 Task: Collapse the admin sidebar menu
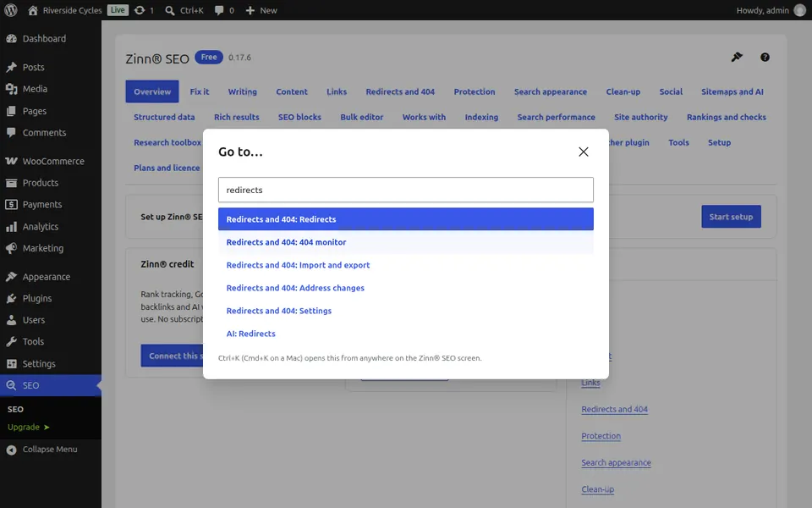[x=51, y=450]
